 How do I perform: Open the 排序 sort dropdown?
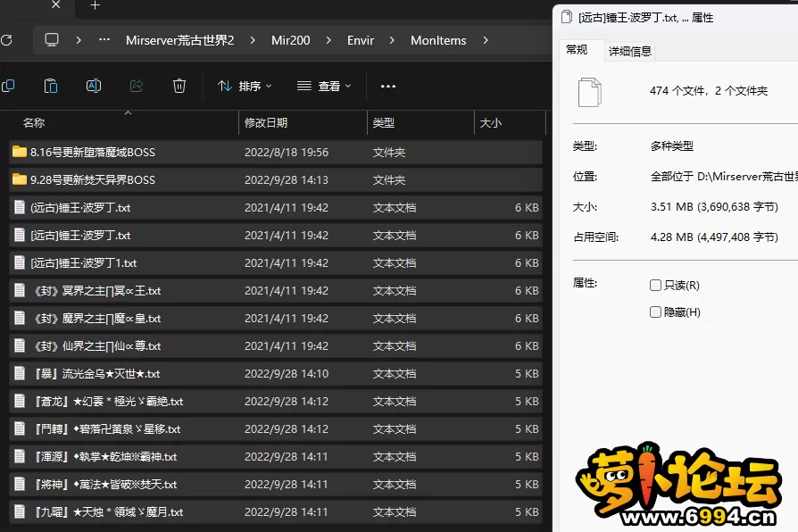click(245, 86)
